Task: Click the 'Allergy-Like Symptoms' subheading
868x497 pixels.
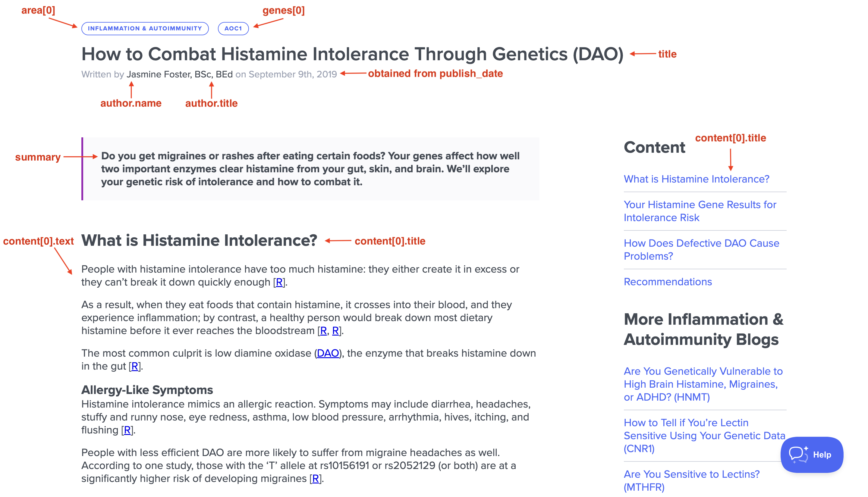Action: (147, 389)
